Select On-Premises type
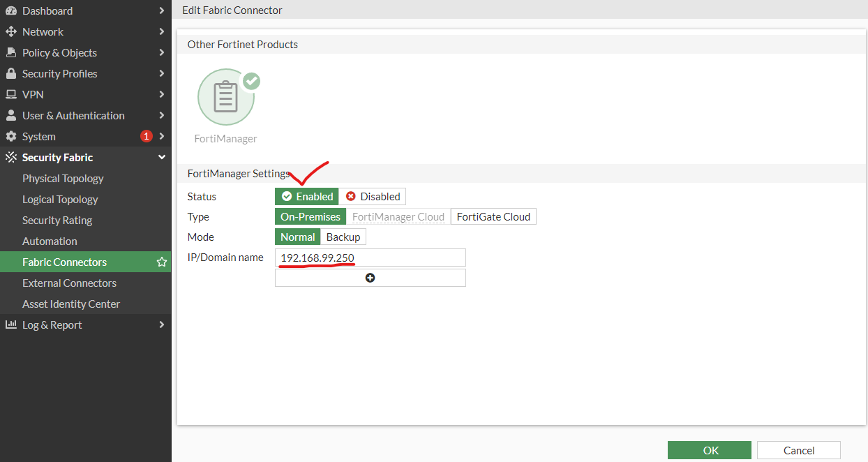The image size is (868, 462). [x=310, y=217]
